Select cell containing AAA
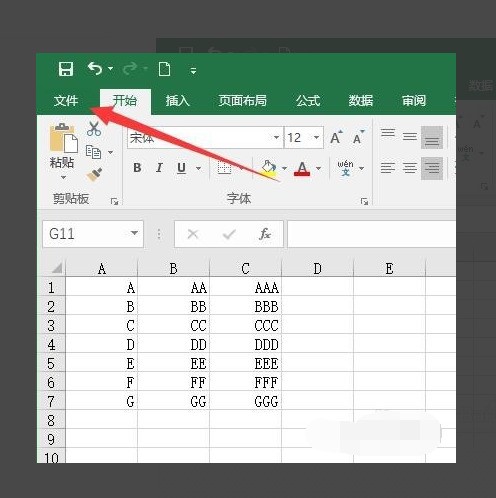 pyautogui.click(x=246, y=287)
